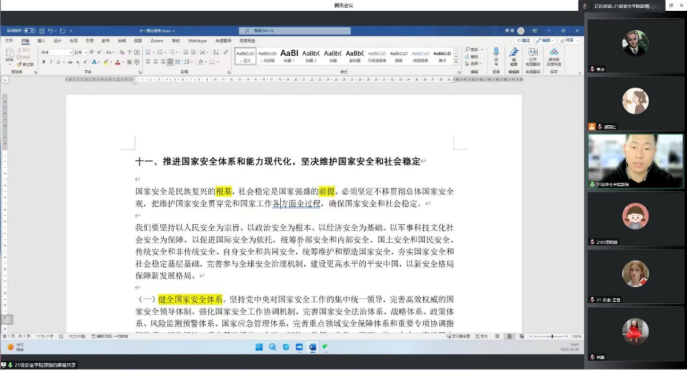Click the Bold formatting icon
This screenshot has width=688, height=371.
point(43,62)
